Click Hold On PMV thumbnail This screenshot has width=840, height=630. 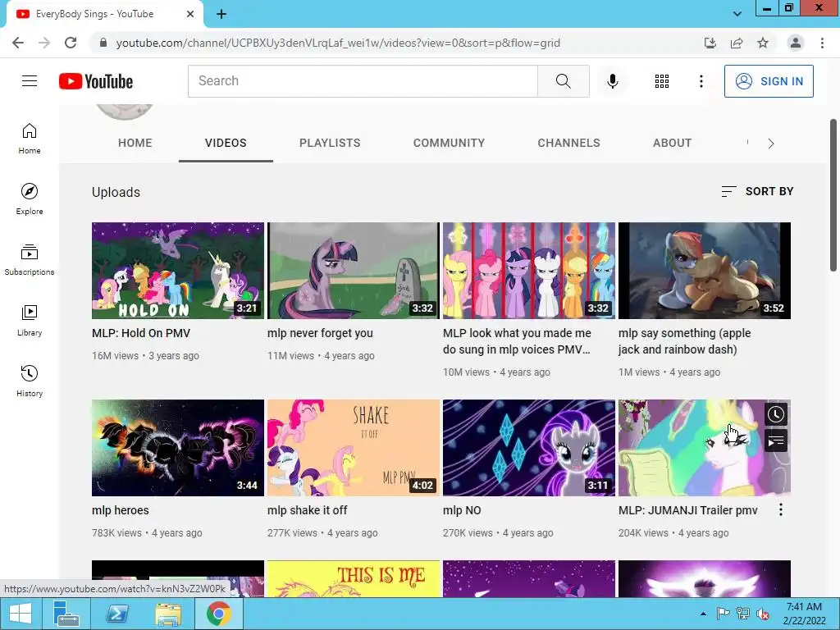point(178,271)
